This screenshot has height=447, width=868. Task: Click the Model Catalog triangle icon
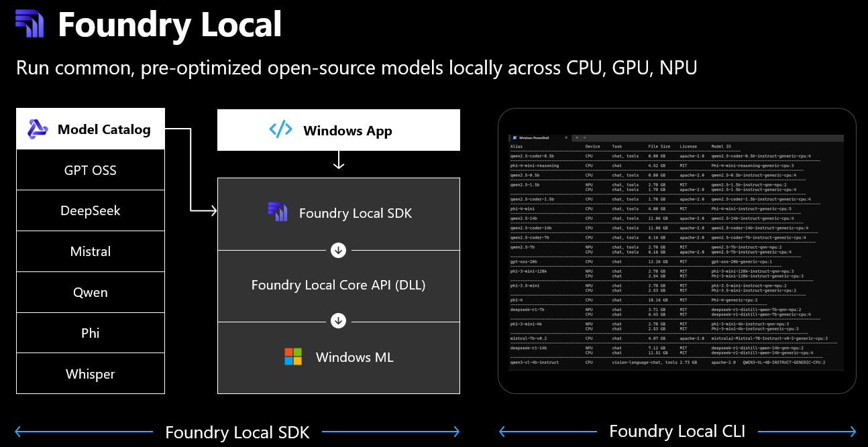pyautogui.click(x=38, y=129)
